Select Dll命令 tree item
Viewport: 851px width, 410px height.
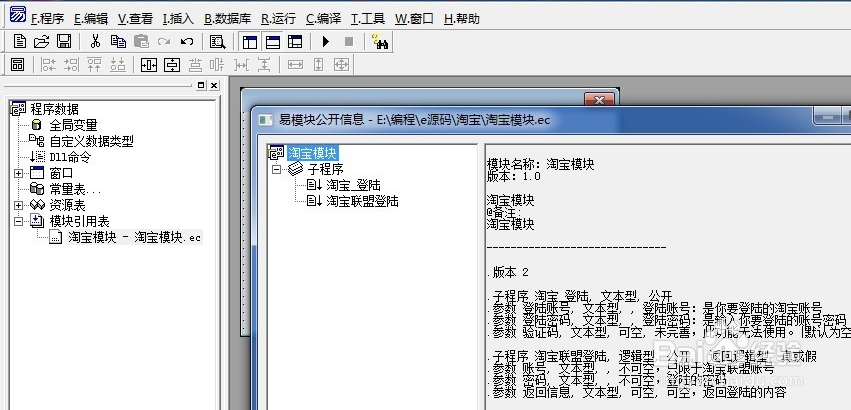tap(70, 157)
